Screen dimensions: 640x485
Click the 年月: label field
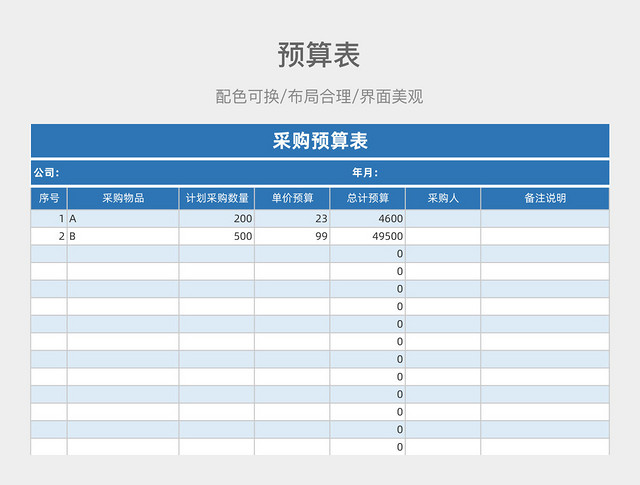coord(365,173)
